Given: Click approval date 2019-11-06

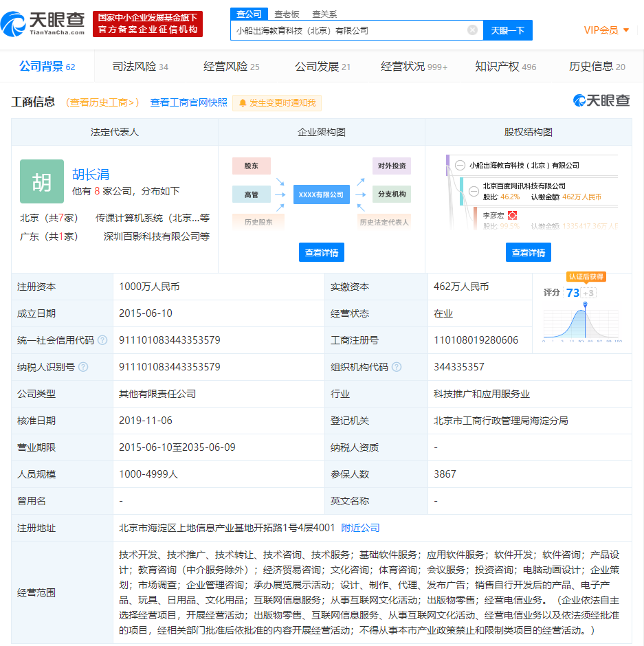Looking at the screenshot, I should point(146,420).
